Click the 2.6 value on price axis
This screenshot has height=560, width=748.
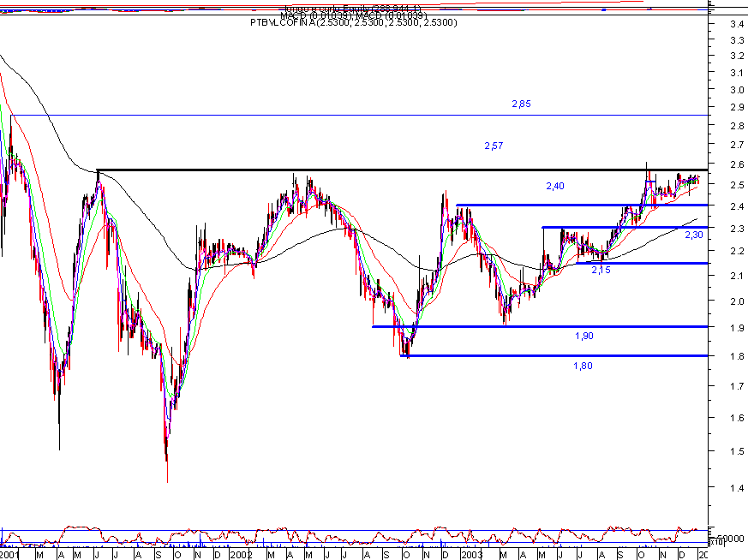[x=737, y=165]
